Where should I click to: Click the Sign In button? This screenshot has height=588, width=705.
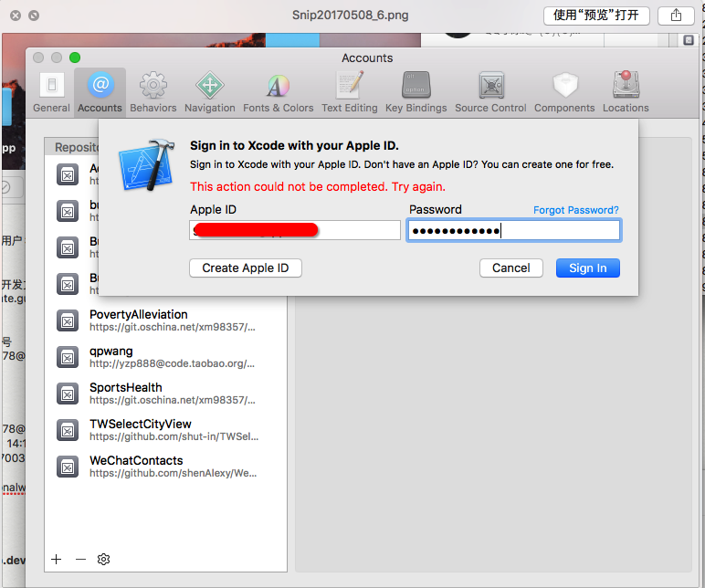coord(587,268)
